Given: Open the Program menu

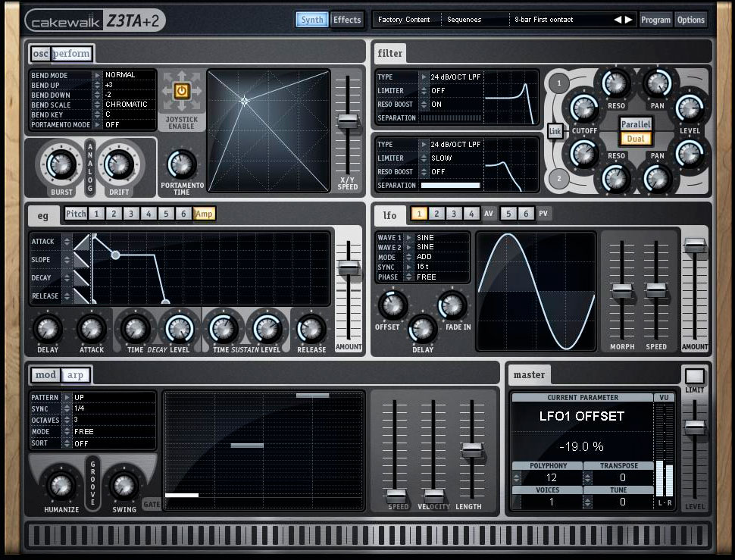Looking at the screenshot, I should click(x=655, y=20).
